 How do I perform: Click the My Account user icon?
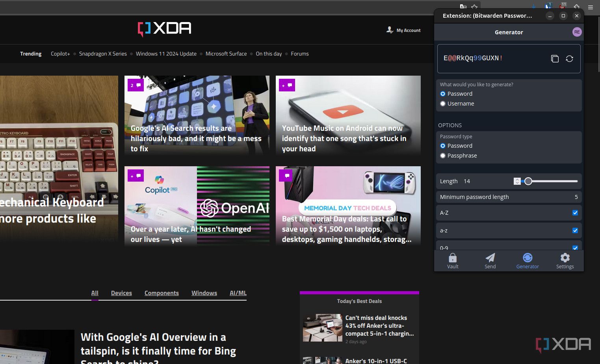click(x=390, y=30)
